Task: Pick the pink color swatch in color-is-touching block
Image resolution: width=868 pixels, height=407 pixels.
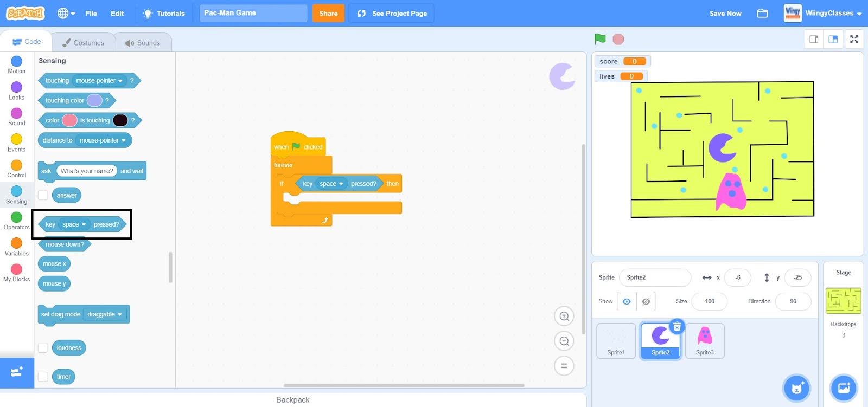Action: tap(69, 120)
